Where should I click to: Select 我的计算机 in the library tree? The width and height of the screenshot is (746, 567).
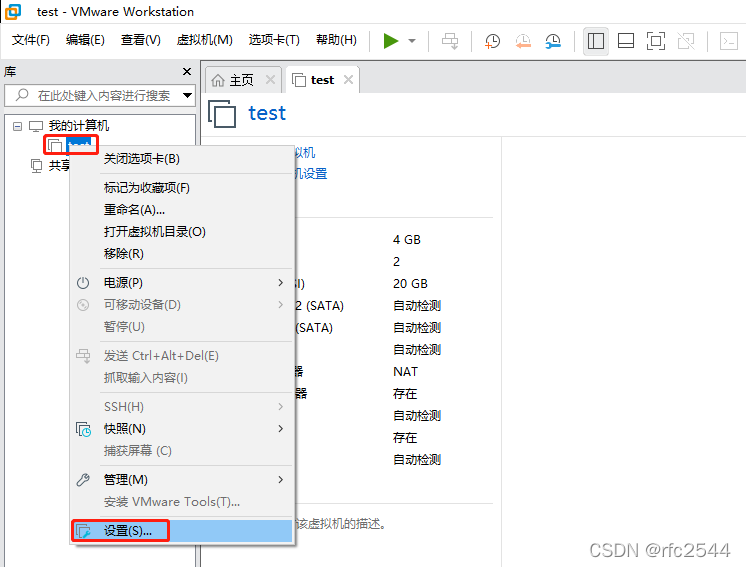[79, 126]
